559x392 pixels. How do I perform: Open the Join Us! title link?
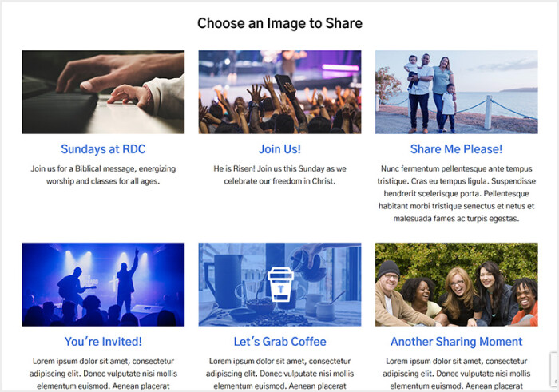click(x=279, y=149)
